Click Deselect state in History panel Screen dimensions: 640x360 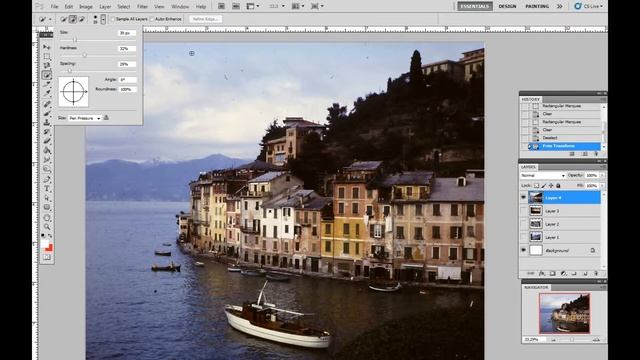coord(560,138)
